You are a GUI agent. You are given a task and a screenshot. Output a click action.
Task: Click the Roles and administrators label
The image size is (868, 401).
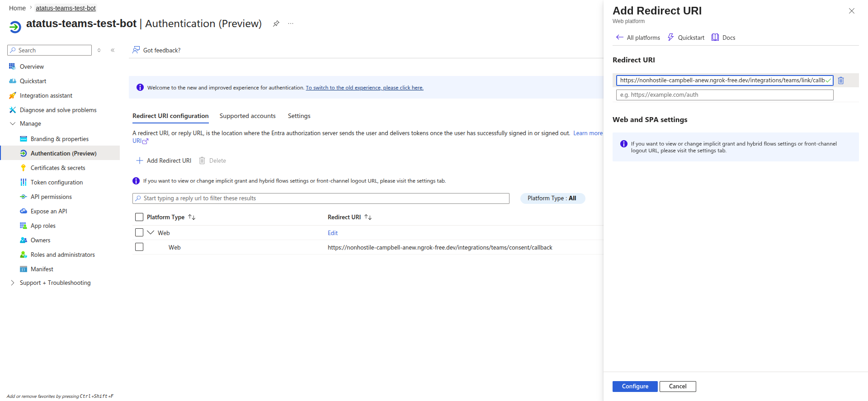pyautogui.click(x=63, y=255)
